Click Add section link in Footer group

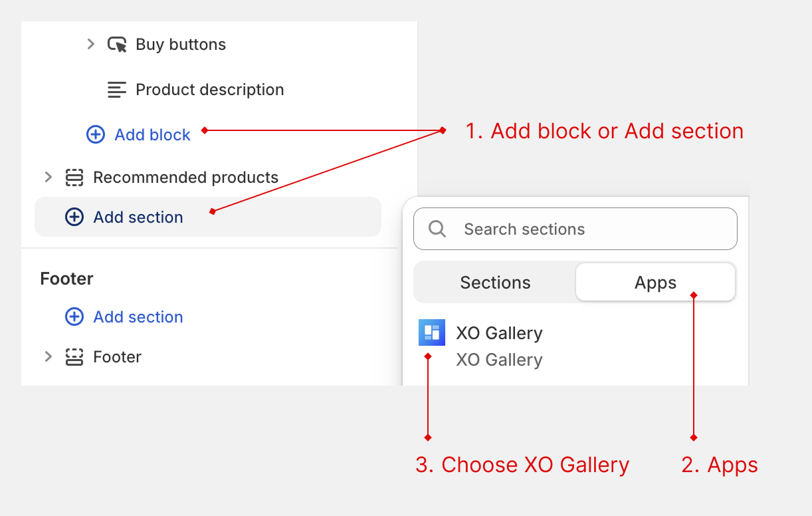click(x=138, y=317)
